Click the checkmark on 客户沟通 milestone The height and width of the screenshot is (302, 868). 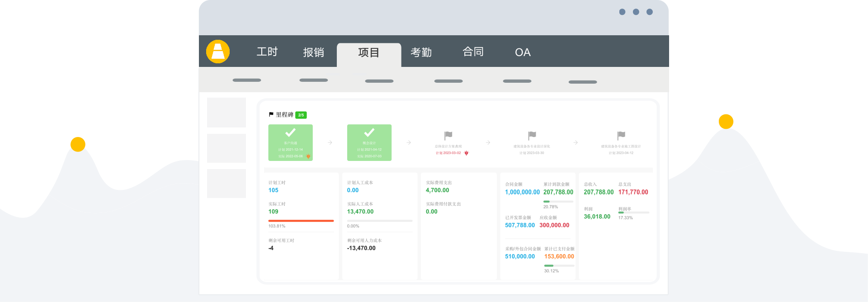pos(291,132)
